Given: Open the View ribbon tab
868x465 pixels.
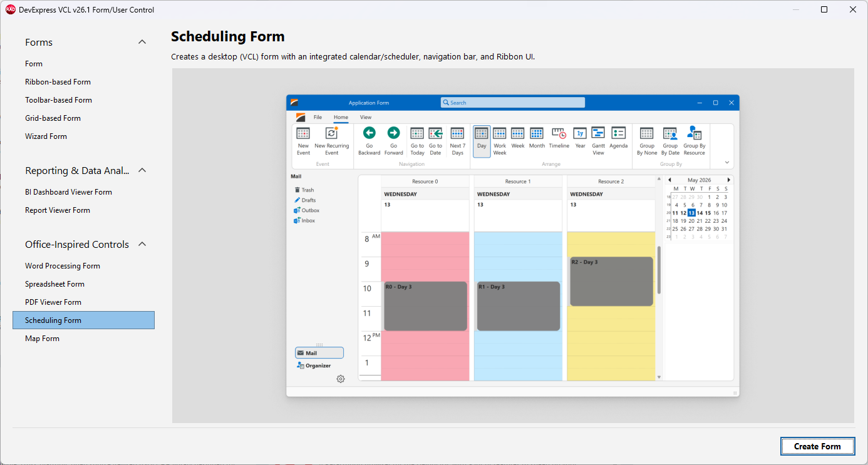Looking at the screenshot, I should [x=366, y=117].
